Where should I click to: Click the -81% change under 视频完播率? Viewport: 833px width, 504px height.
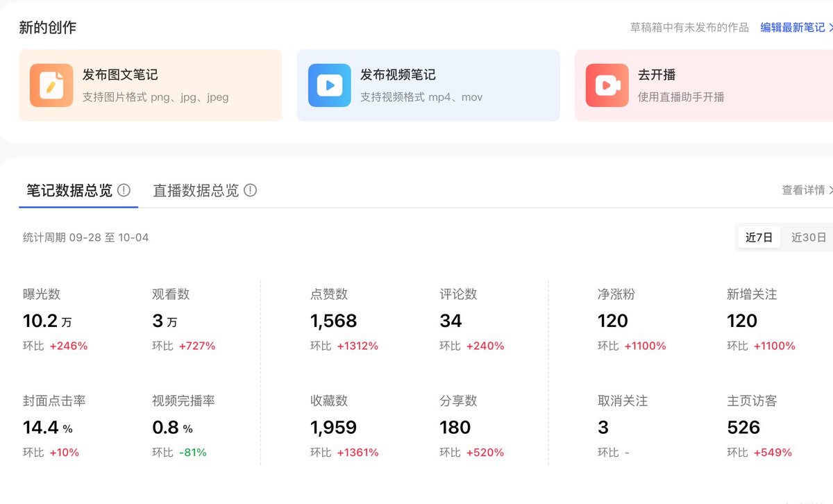[x=192, y=453]
